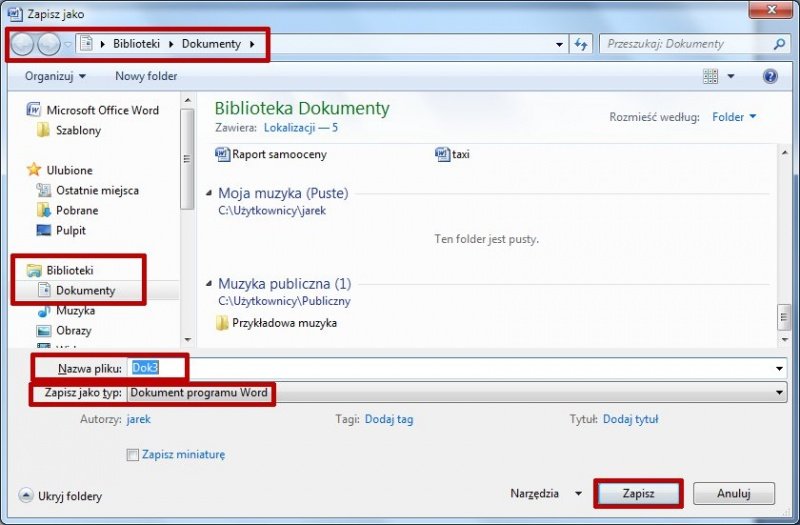The image size is (800, 525).
Task: Click the Dodaj tag link
Action: [x=389, y=420]
